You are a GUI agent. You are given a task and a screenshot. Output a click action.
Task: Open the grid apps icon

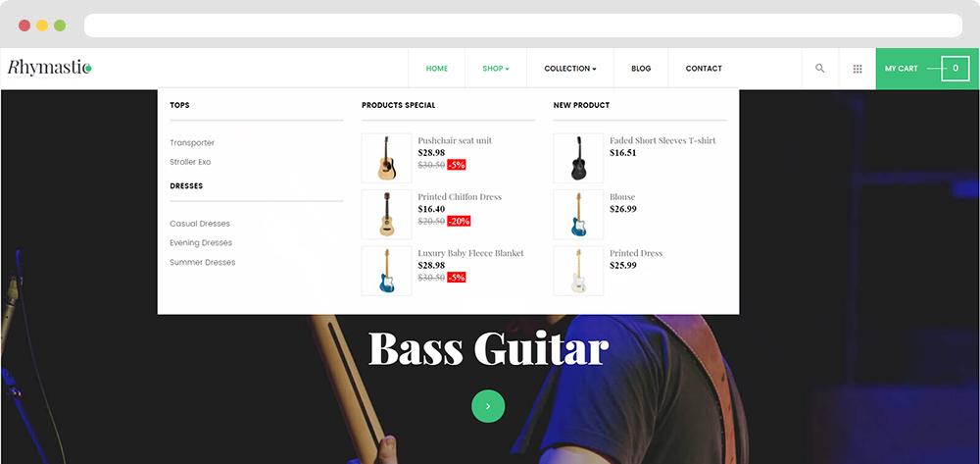857,69
